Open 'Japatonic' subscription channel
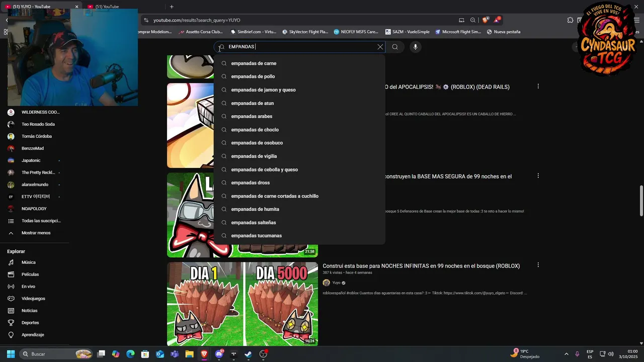The height and width of the screenshot is (362, 644). click(x=34, y=160)
